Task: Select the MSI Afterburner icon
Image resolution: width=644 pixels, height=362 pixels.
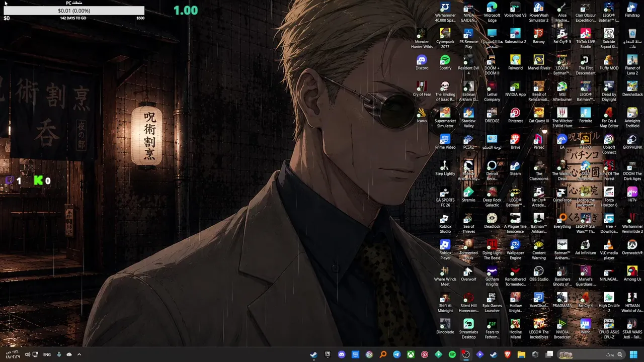Action: click(562, 91)
